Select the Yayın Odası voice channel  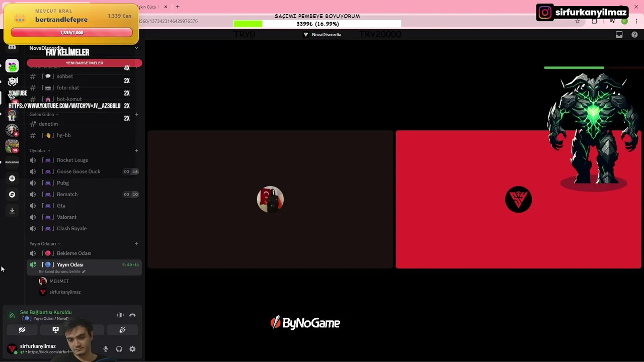[84, 267]
